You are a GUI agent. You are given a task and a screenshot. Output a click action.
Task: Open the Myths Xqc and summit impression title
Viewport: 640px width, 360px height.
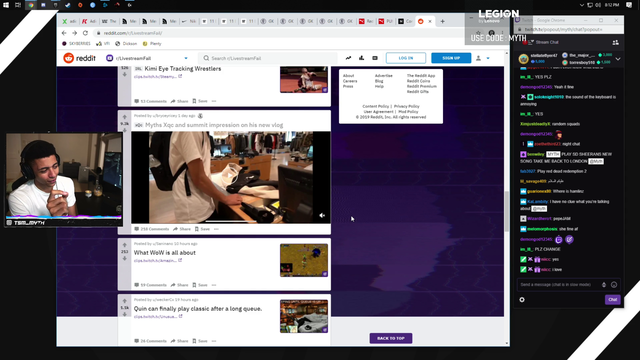click(214, 125)
